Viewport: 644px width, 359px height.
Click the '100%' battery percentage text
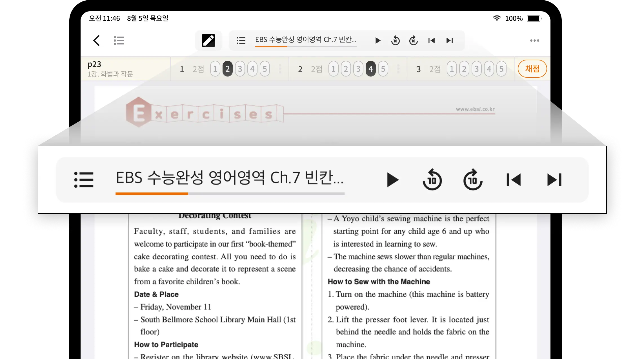coord(514,19)
